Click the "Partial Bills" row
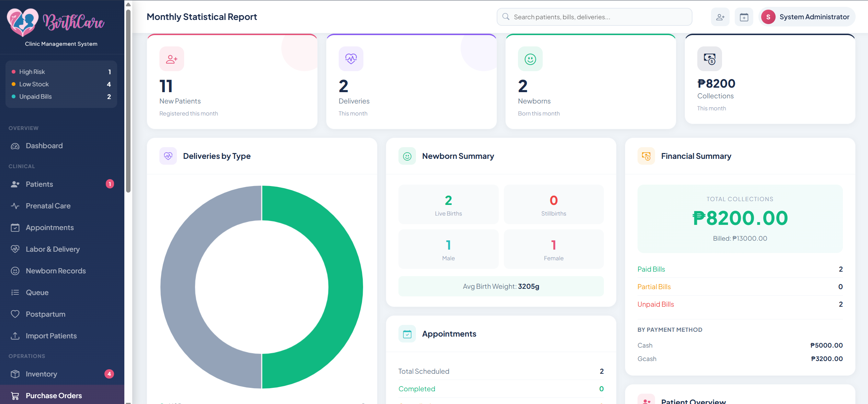The width and height of the screenshot is (868, 404). 740,287
